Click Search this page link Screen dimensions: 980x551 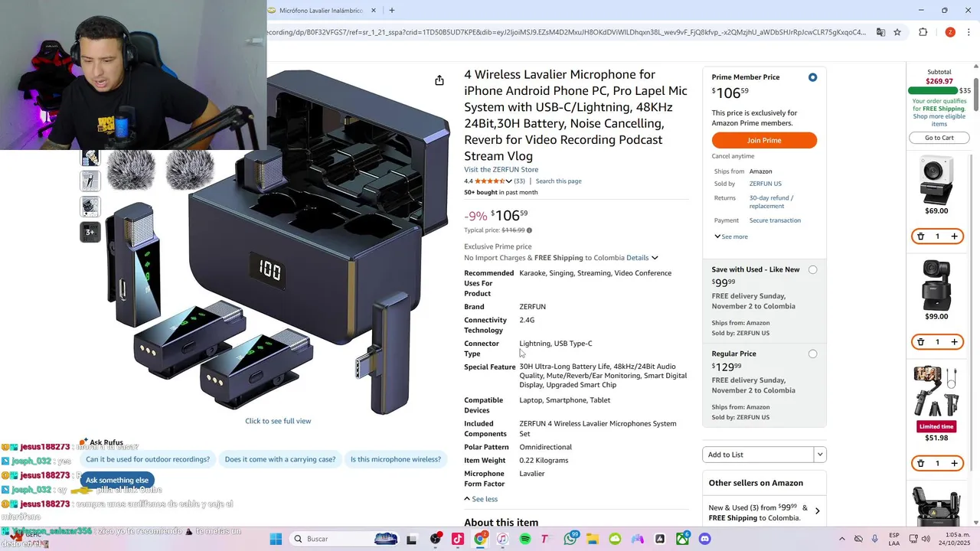coord(558,181)
